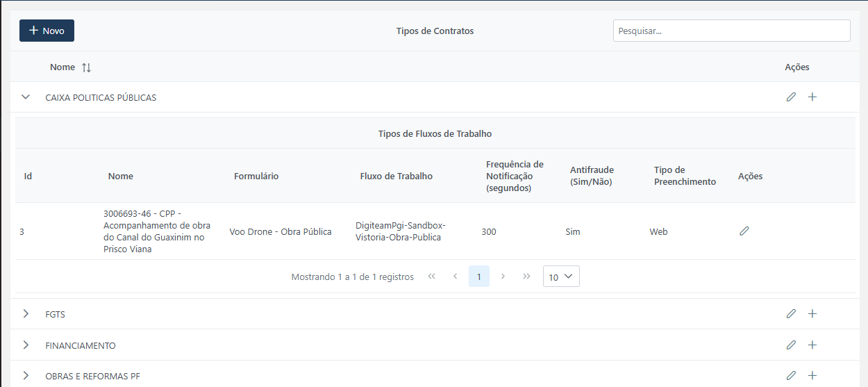
Task: Open the rows-per-page dropdown showing 10
Action: point(561,277)
